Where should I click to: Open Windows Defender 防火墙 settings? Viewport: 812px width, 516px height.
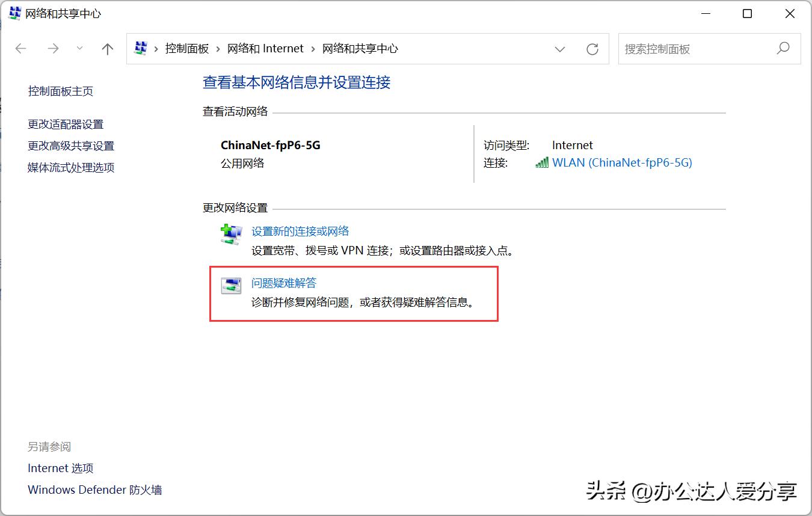click(94, 490)
